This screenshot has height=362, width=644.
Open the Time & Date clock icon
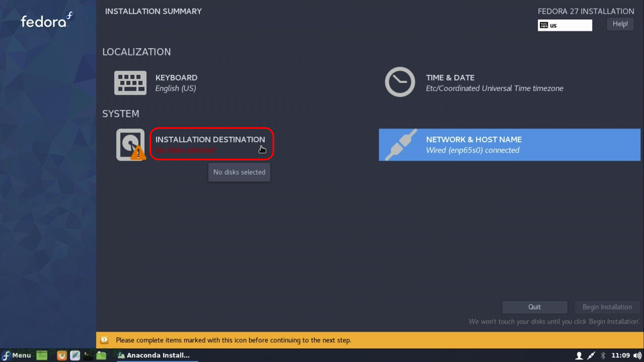(x=400, y=82)
